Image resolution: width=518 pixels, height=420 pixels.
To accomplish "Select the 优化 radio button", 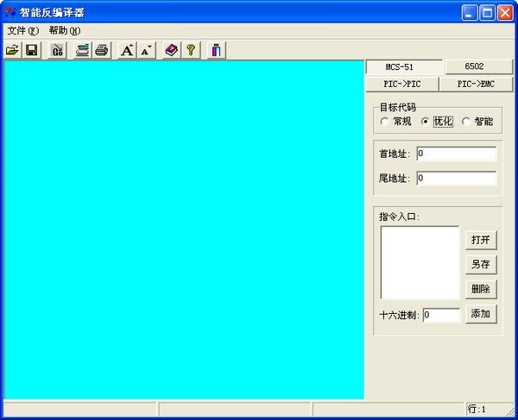I will [x=426, y=122].
